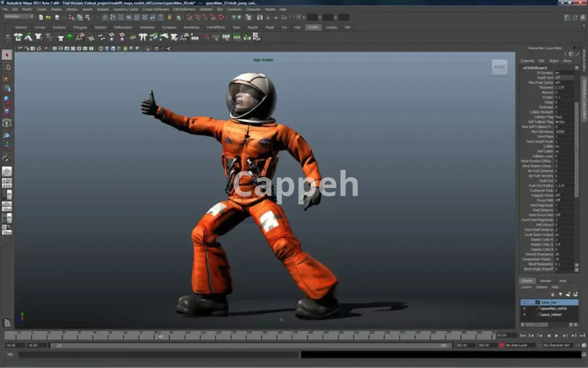Viewport: 588px width, 368px height.
Task: Switch to the Render layer tab
Action: (545, 281)
